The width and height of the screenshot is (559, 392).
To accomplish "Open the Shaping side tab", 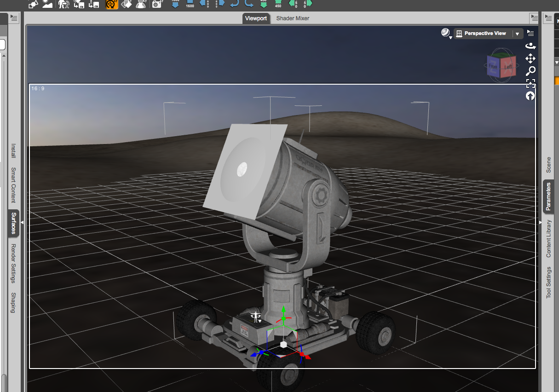I will pos(13,303).
